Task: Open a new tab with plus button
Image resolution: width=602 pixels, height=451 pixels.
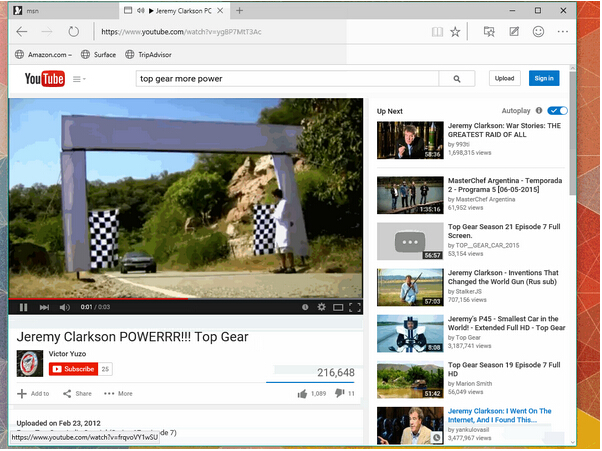Action: pos(240,11)
